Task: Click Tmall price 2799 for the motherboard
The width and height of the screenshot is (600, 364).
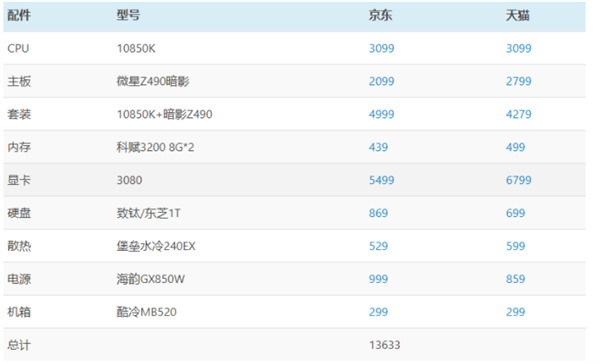Action: tap(518, 82)
